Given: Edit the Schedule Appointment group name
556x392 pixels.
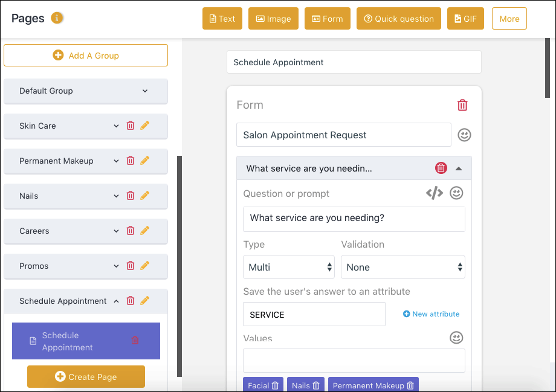Looking at the screenshot, I should pyautogui.click(x=144, y=301).
